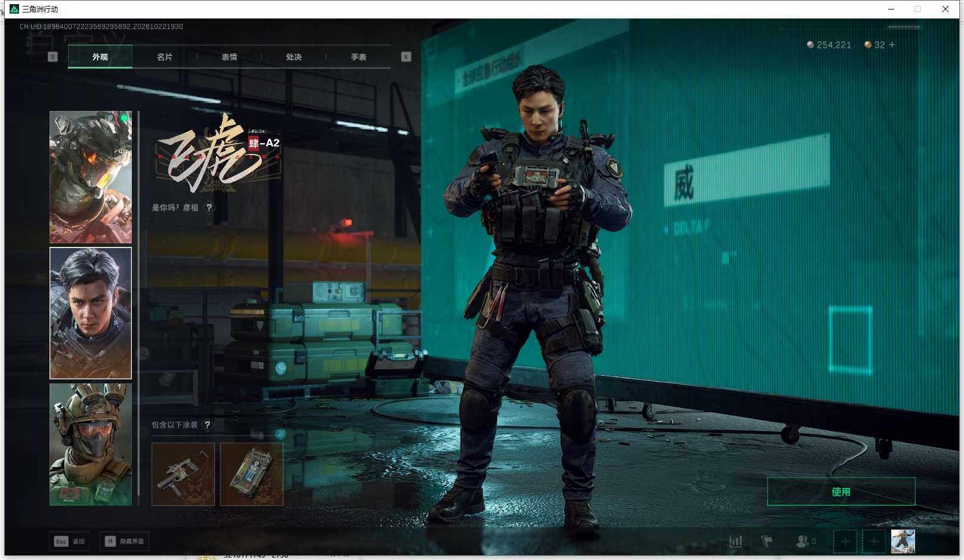Screen dimensions: 964x560
Task: Select the included weapon skin thumbnail
Action: click(x=183, y=474)
